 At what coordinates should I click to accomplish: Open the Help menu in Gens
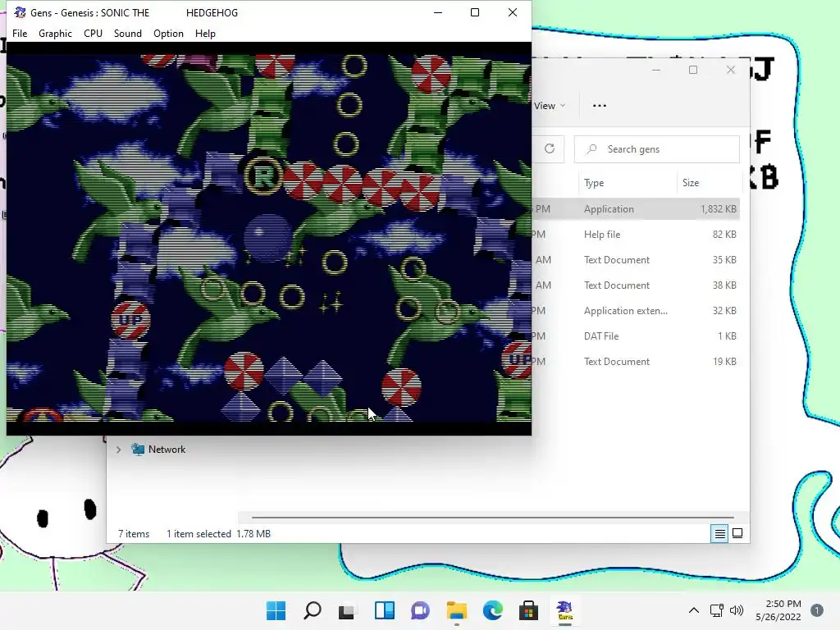(x=205, y=33)
